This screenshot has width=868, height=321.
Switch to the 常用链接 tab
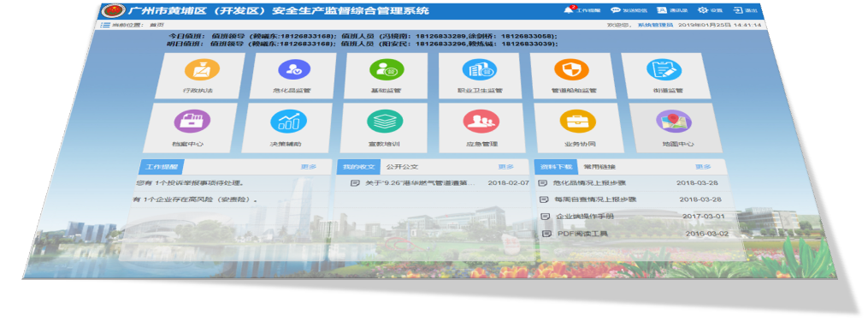600,166
